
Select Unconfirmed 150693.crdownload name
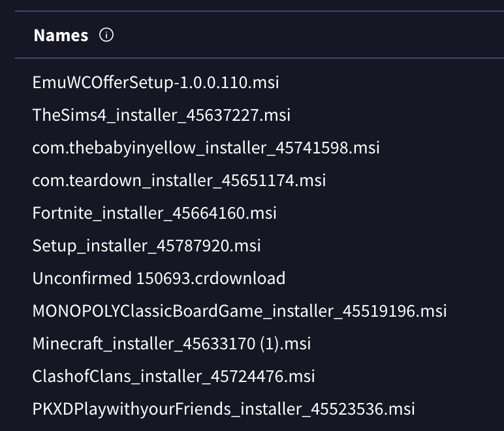click(159, 278)
